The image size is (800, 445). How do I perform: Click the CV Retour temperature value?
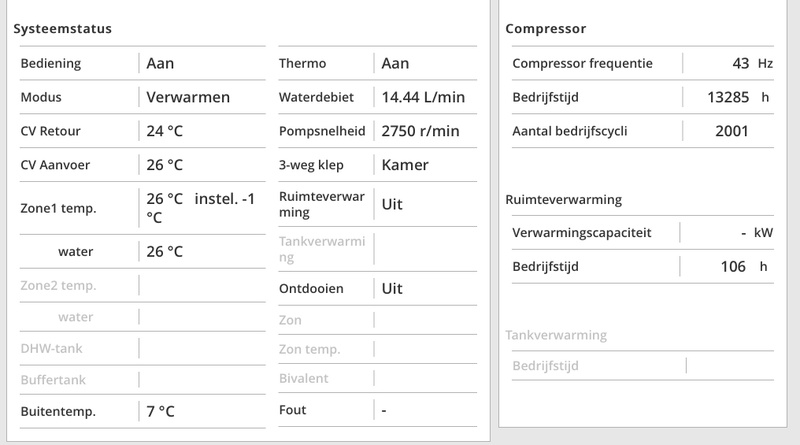click(167, 131)
